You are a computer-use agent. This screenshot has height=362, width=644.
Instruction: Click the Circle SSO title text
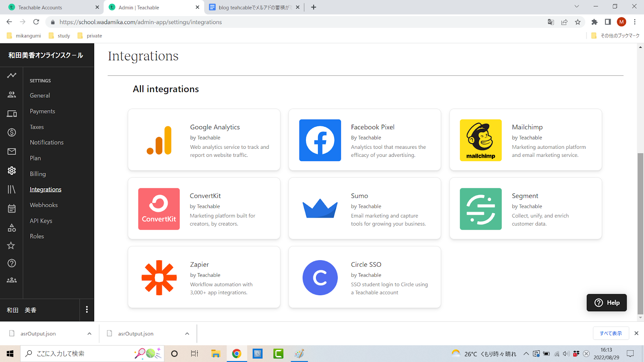point(366,265)
